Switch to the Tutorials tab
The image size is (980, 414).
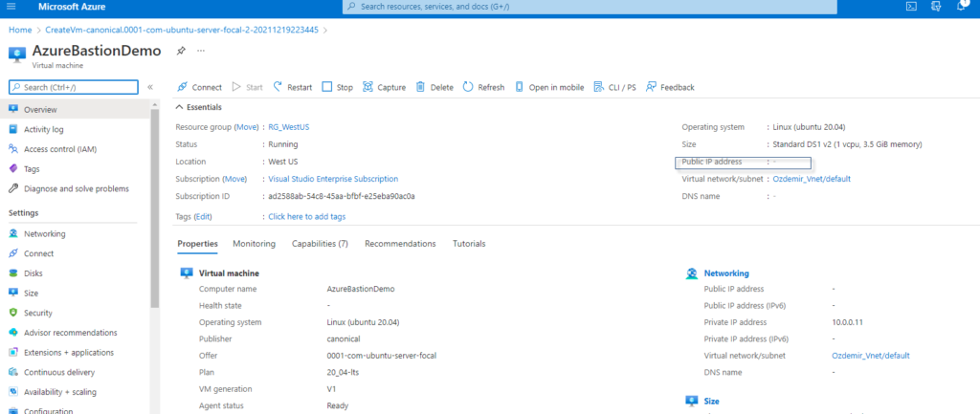[x=469, y=244]
